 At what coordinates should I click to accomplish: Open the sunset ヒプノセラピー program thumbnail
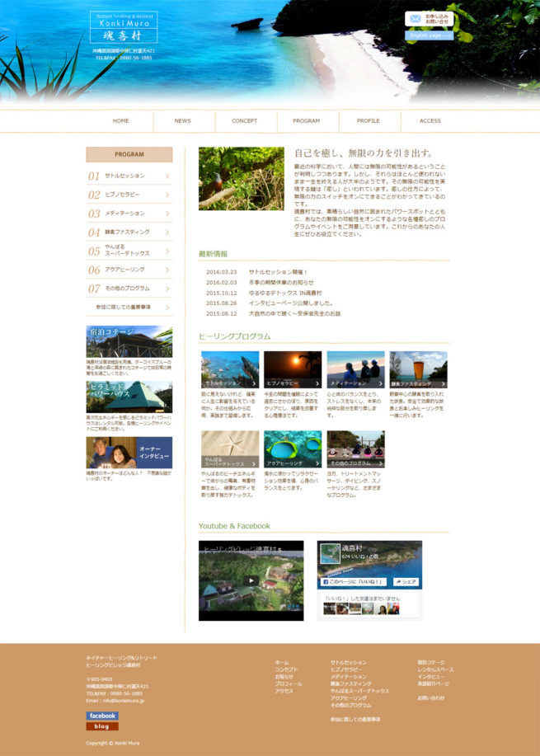(293, 369)
